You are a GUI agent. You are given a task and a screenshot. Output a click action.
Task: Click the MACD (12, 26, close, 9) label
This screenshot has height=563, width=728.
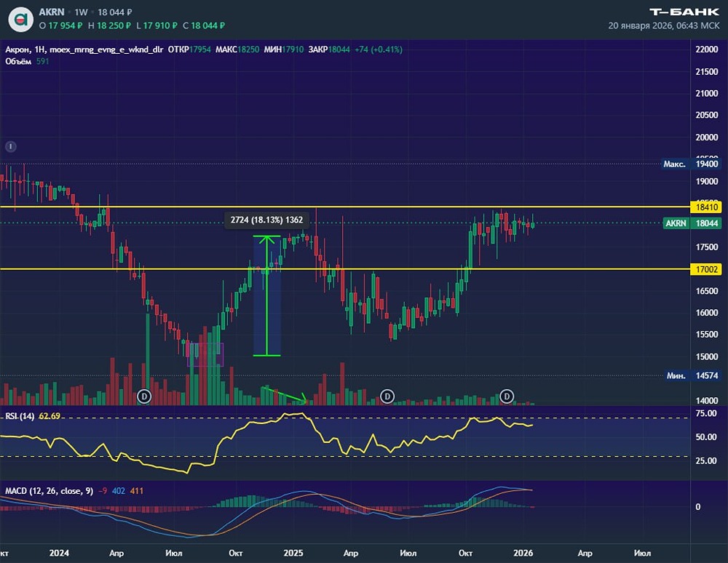pyautogui.click(x=50, y=491)
